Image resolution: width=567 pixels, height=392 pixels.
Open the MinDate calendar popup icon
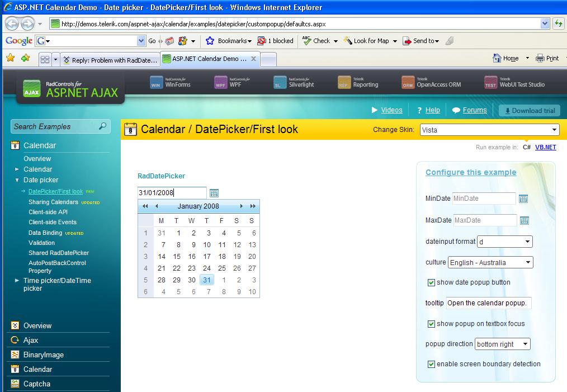pyautogui.click(x=523, y=199)
